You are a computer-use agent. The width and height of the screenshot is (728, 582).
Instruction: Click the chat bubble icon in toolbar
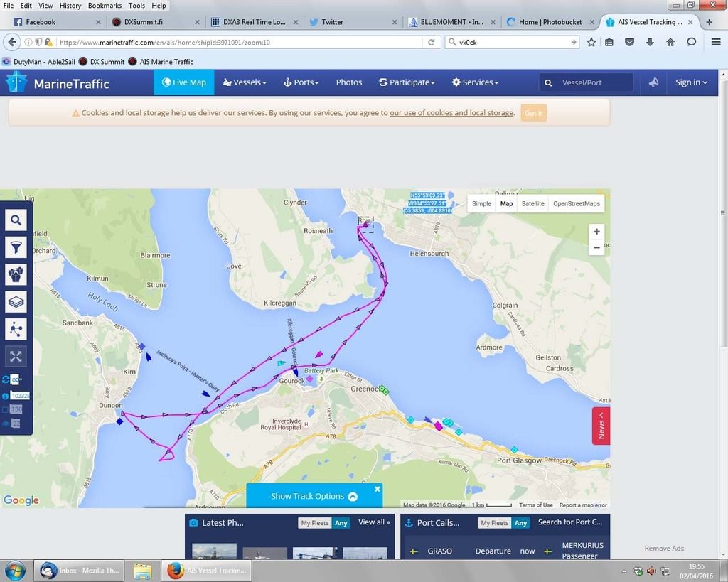coord(691,42)
